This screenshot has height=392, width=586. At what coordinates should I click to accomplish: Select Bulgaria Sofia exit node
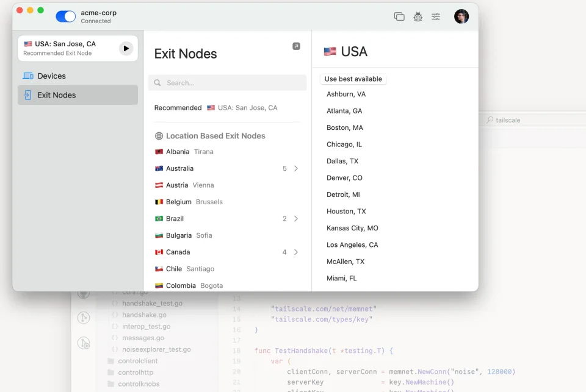pyautogui.click(x=227, y=235)
